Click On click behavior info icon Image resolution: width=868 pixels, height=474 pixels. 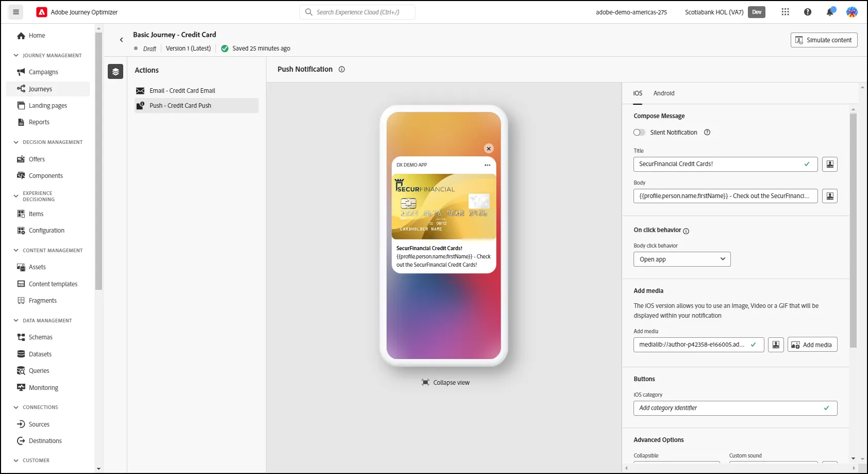pyautogui.click(x=686, y=231)
